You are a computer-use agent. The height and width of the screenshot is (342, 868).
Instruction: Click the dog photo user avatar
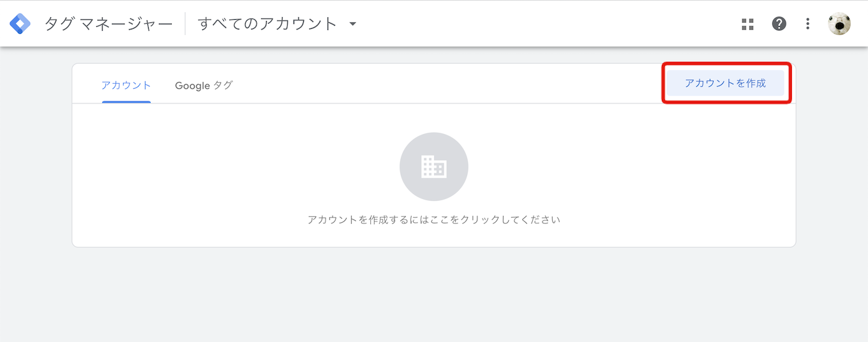tap(839, 24)
